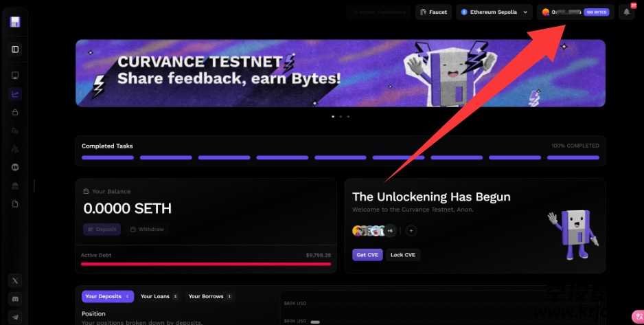644x325 pixels.
Task: Open the notifications bell
Action: coord(626,12)
